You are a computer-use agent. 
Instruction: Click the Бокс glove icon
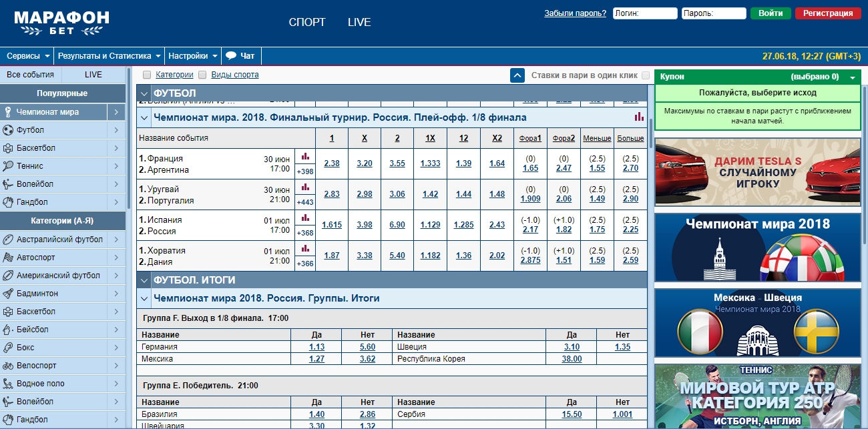click(x=8, y=348)
